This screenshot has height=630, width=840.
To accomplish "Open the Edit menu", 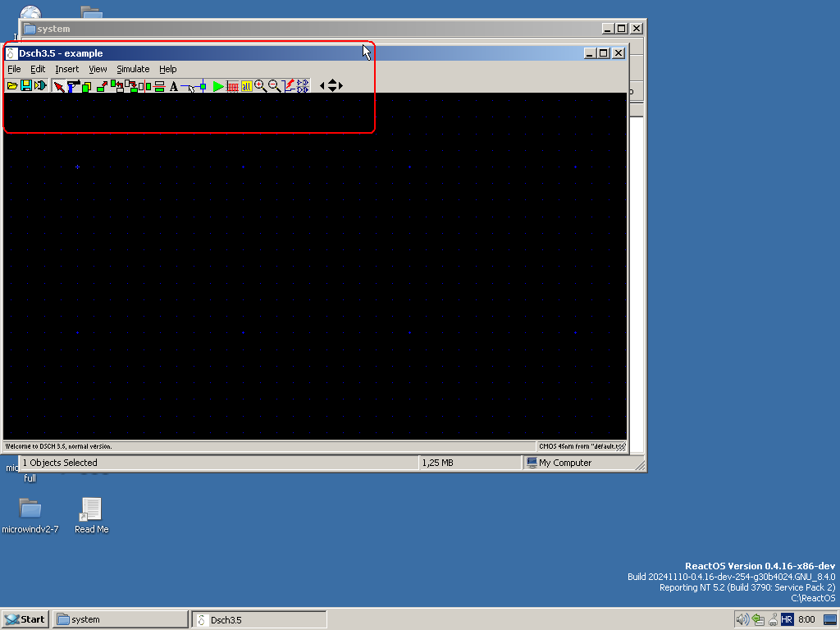I will click(x=38, y=69).
